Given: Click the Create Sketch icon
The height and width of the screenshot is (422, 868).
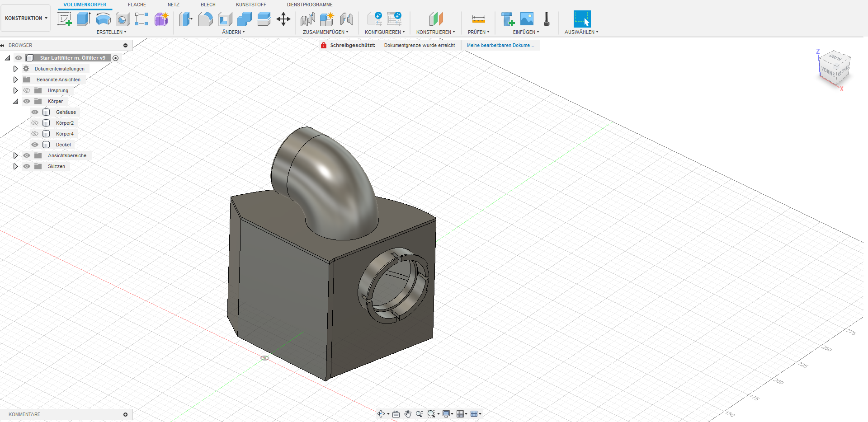Looking at the screenshot, I should [65, 19].
